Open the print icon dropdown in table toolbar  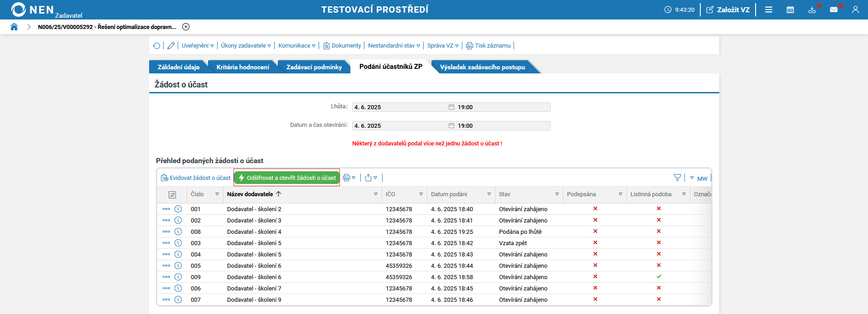(349, 178)
